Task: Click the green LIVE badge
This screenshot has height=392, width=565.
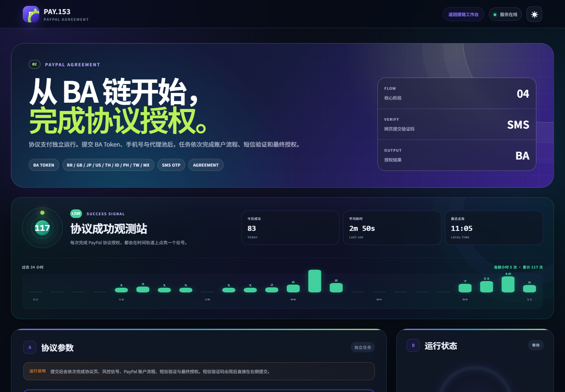Action: (x=76, y=214)
